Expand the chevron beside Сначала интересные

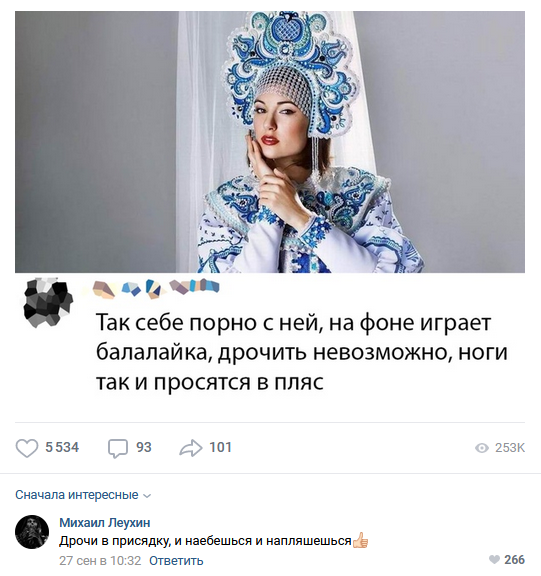[147, 496]
